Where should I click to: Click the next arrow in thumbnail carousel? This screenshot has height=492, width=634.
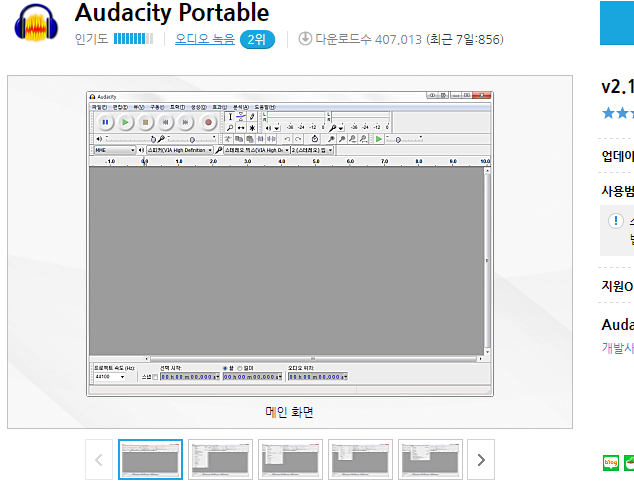click(x=481, y=460)
